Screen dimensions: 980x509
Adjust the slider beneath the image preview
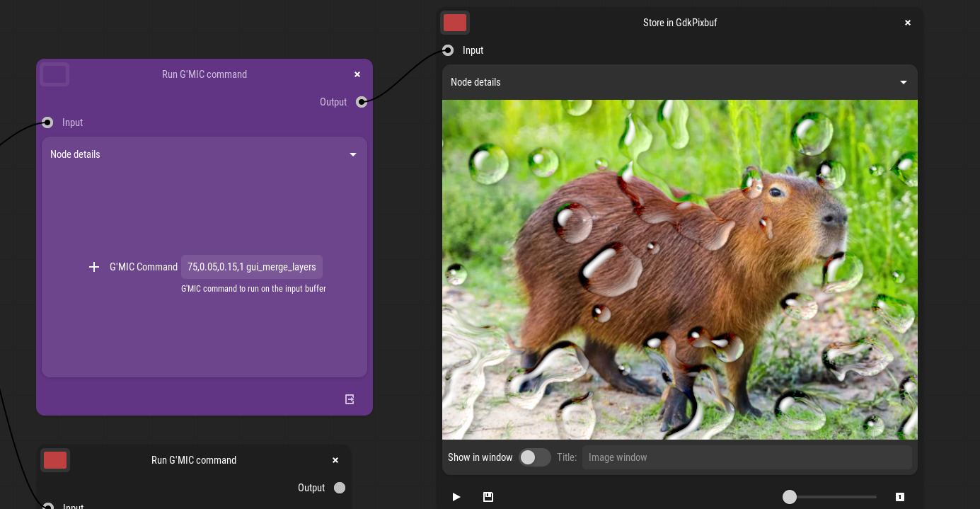point(790,497)
